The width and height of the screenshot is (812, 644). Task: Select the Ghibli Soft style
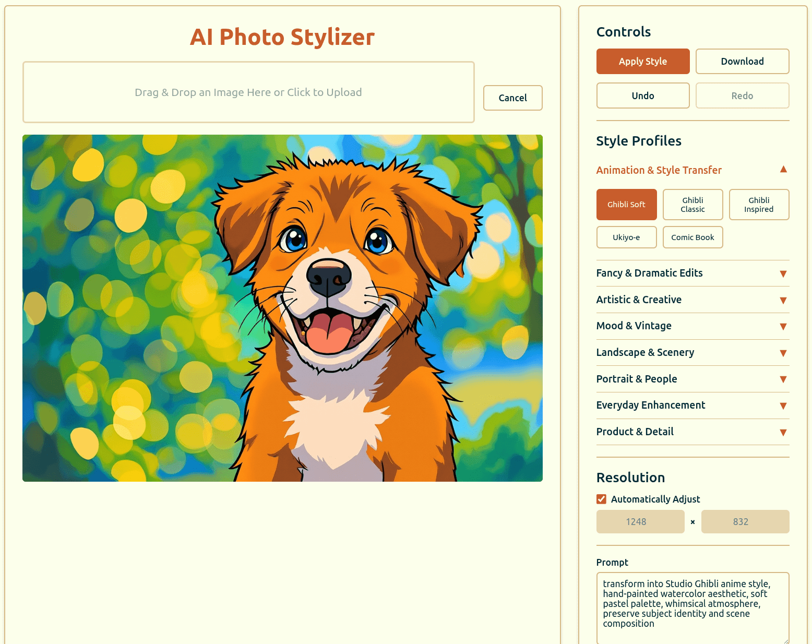[626, 205]
